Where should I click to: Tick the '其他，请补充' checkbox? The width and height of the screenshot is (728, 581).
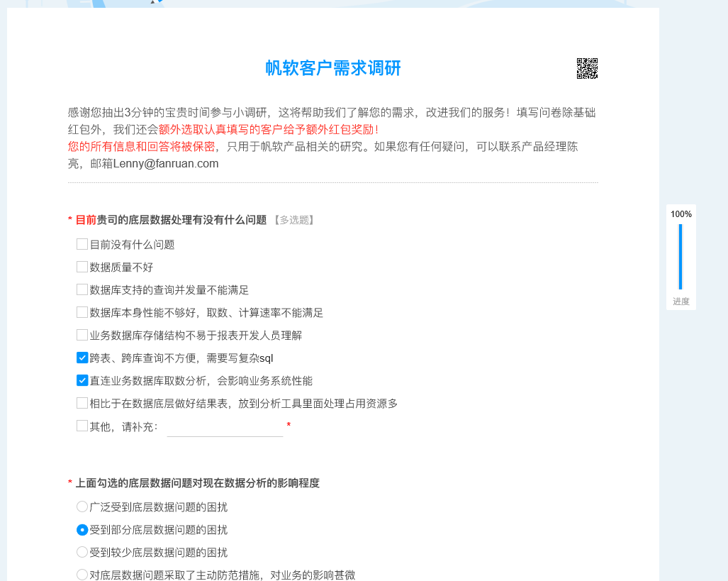tap(82, 426)
